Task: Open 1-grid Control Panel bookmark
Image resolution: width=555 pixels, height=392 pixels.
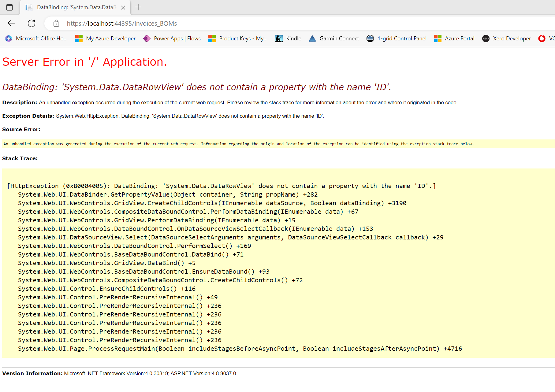Action: click(397, 39)
